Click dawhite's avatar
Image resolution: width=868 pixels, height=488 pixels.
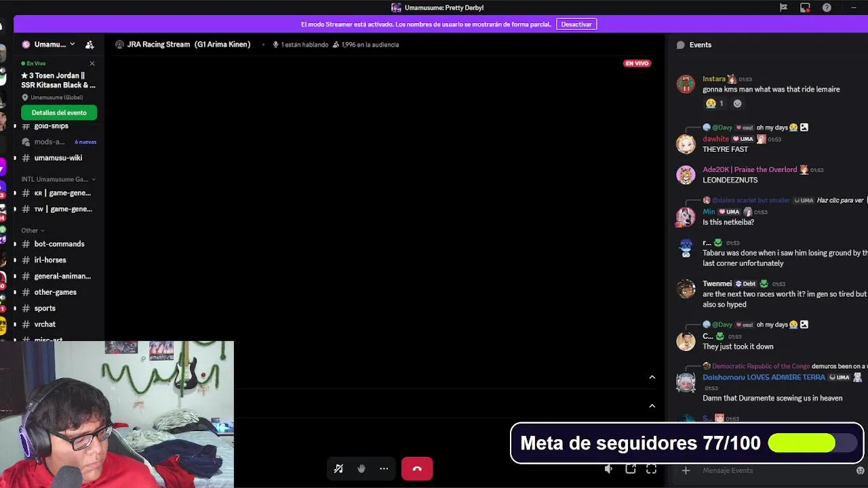686,144
